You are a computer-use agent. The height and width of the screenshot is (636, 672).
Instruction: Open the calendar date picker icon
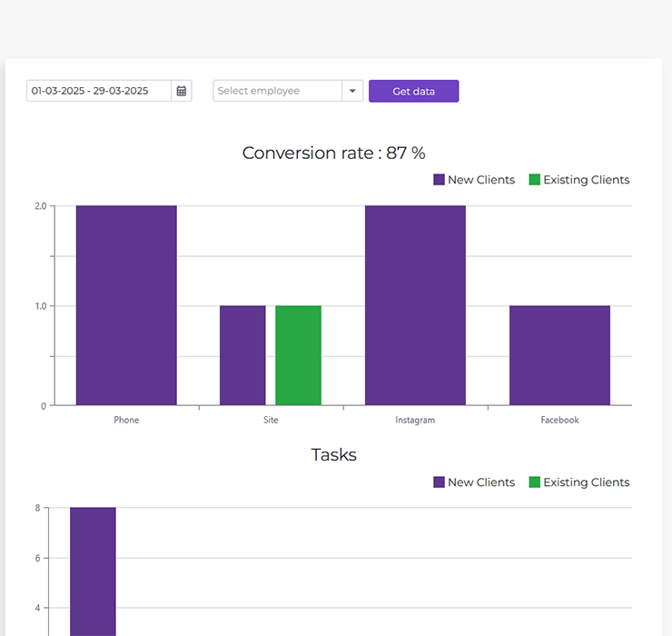(x=182, y=91)
